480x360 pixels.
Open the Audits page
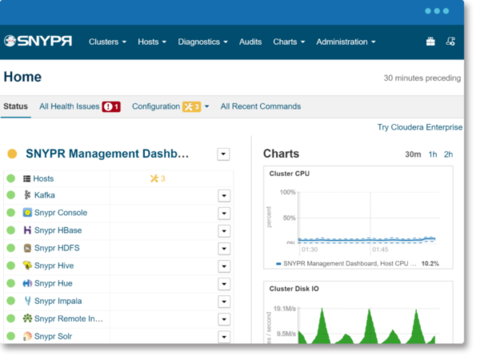click(250, 42)
